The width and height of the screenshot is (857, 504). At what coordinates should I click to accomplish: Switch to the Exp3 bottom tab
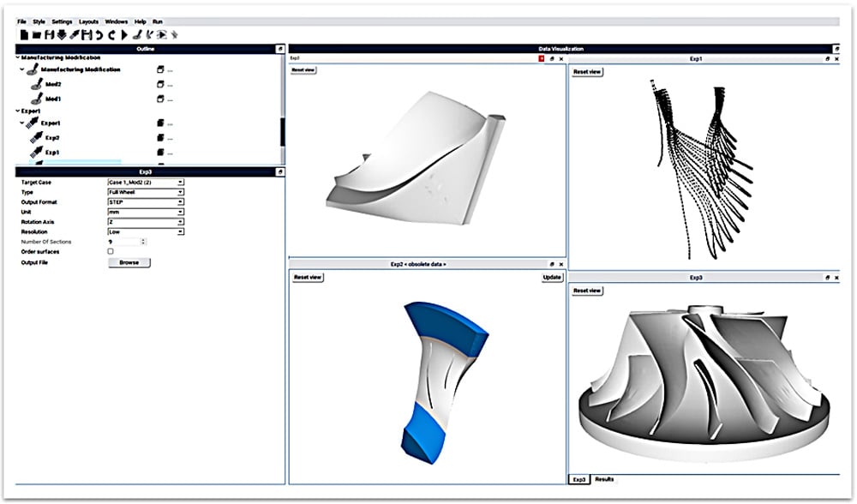click(579, 479)
